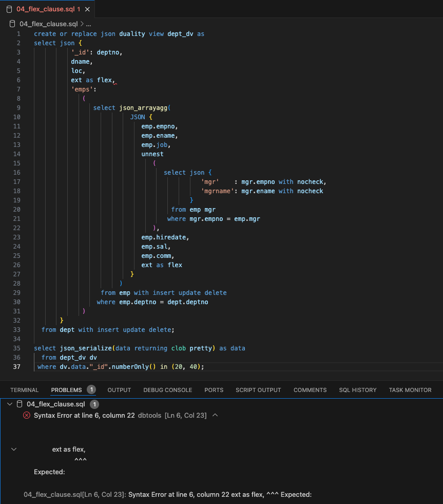Click the database icon in the breadcrumb bar
Screen dimensions: 443x504
point(12,23)
